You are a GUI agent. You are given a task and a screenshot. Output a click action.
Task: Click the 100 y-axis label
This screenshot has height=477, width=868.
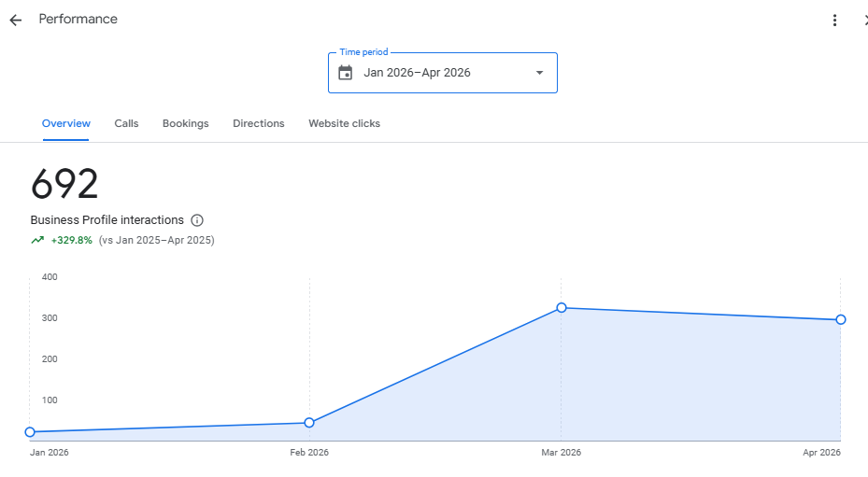click(x=50, y=400)
